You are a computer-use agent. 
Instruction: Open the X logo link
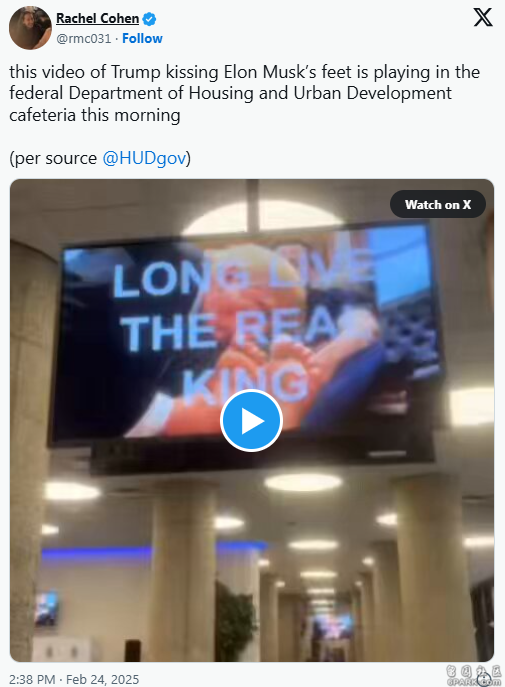point(483,17)
